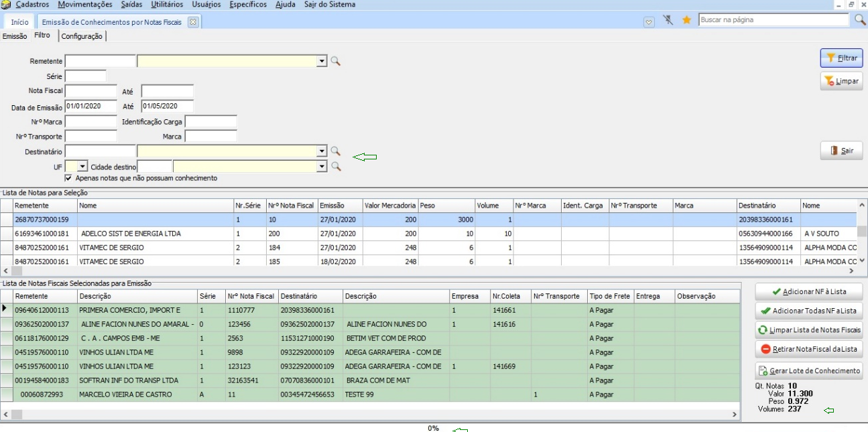Image resolution: width=868 pixels, height=432 pixels.
Task: Close the Emissão de Conhecimentos tab
Action: pyautogui.click(x=193, y=22)
